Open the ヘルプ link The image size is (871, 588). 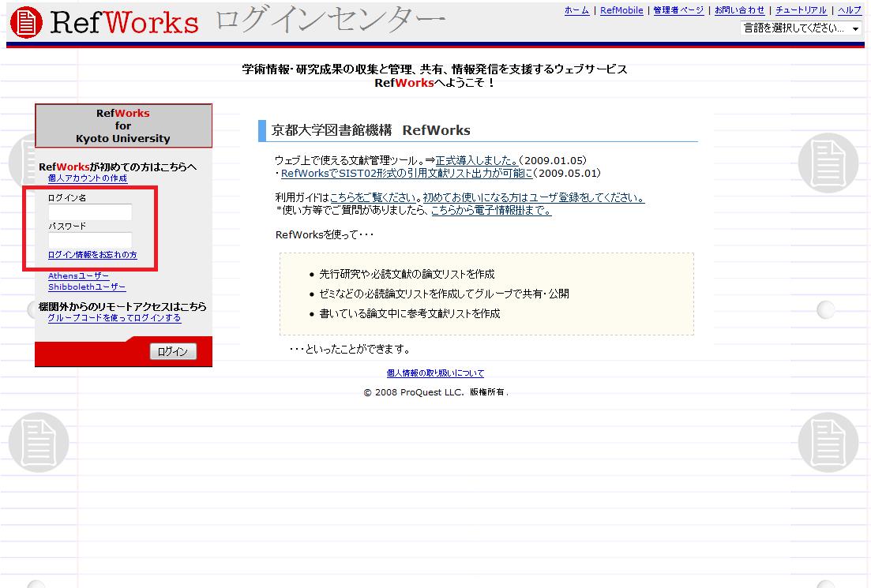coord(850,10)
